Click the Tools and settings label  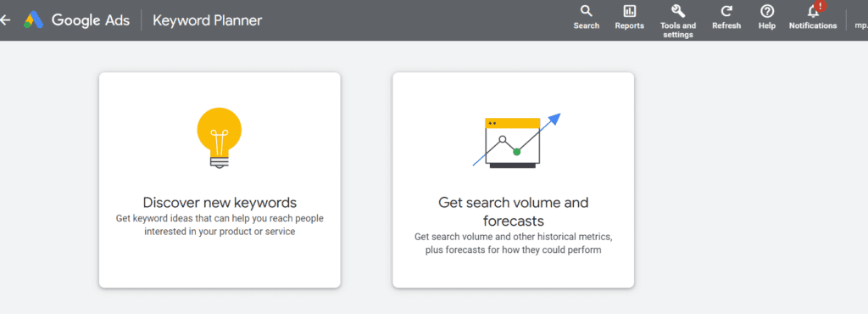678,31
